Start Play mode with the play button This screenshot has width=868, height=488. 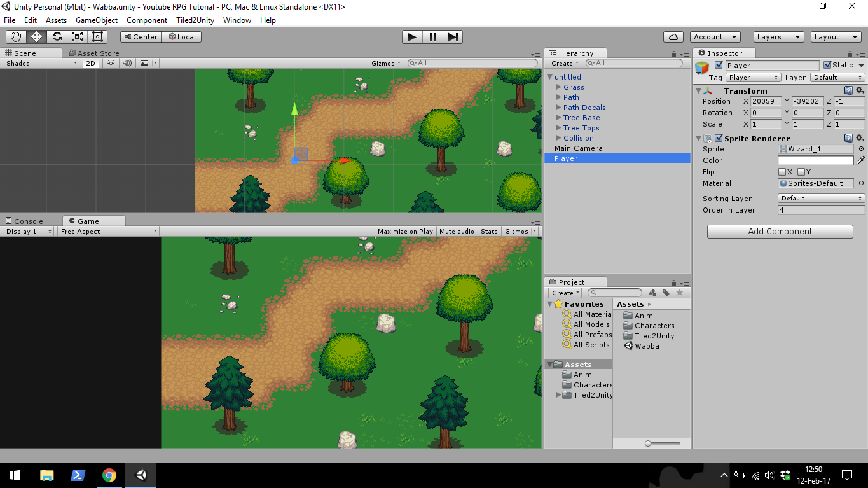pyautogui.click(x=412, y=37)
